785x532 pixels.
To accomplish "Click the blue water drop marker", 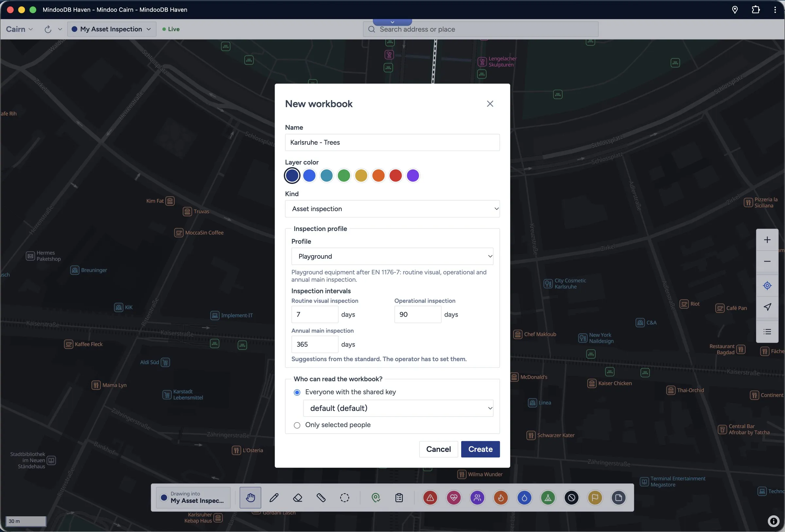I will point(524,498).
